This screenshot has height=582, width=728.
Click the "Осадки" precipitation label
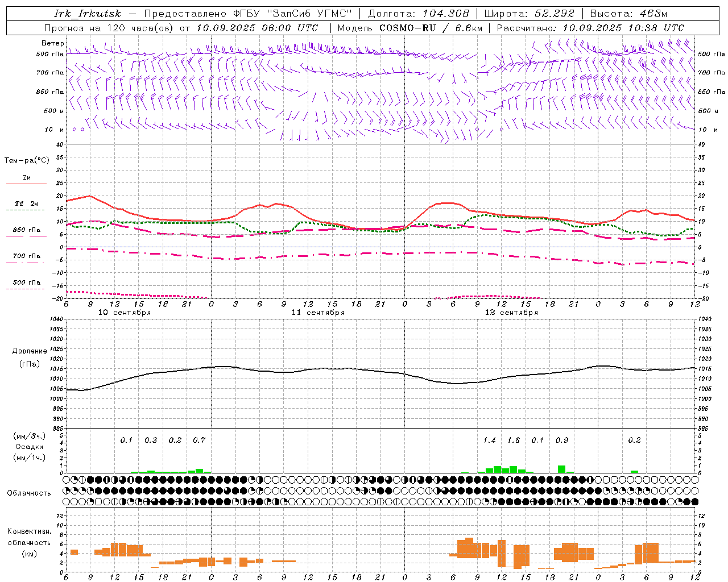29,447
